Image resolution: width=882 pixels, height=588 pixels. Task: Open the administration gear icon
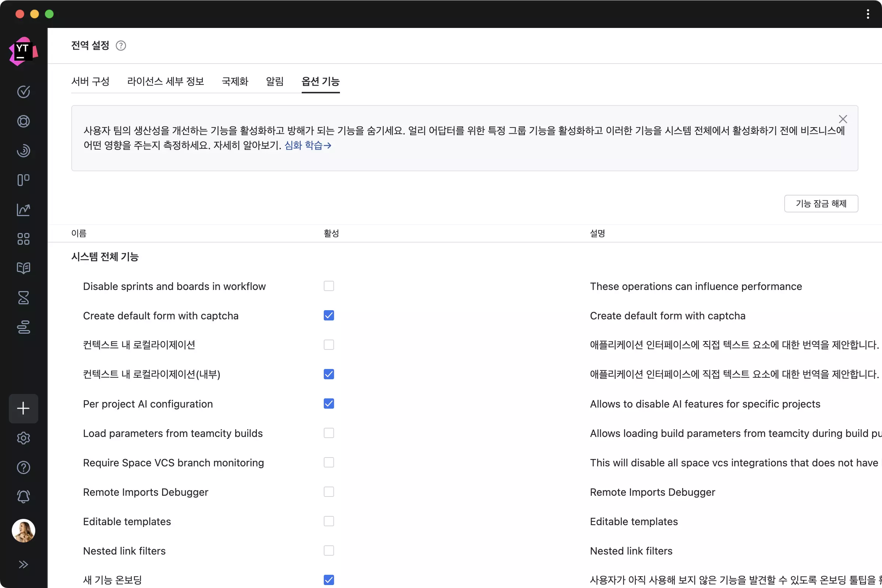[x=23, y=438]
